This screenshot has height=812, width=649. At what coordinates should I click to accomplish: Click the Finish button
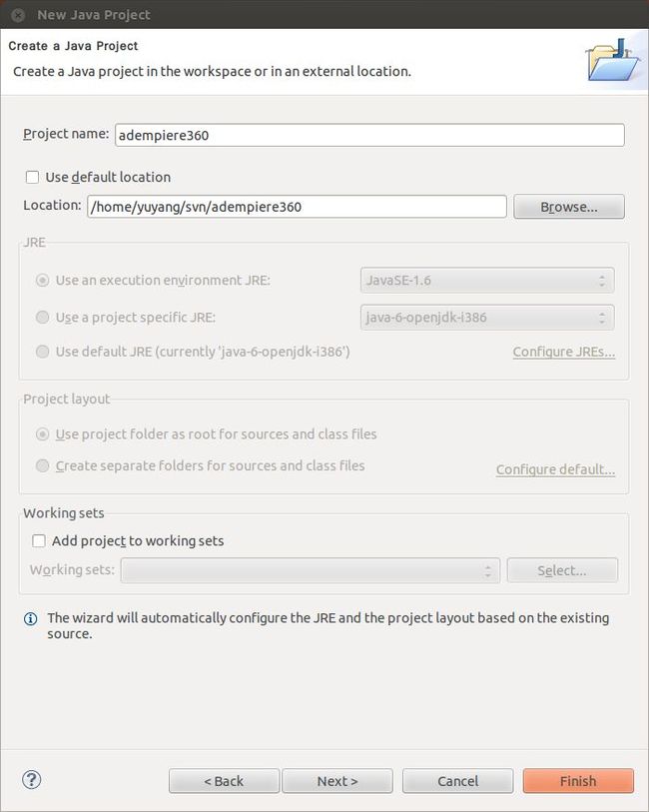click(578, 781)
